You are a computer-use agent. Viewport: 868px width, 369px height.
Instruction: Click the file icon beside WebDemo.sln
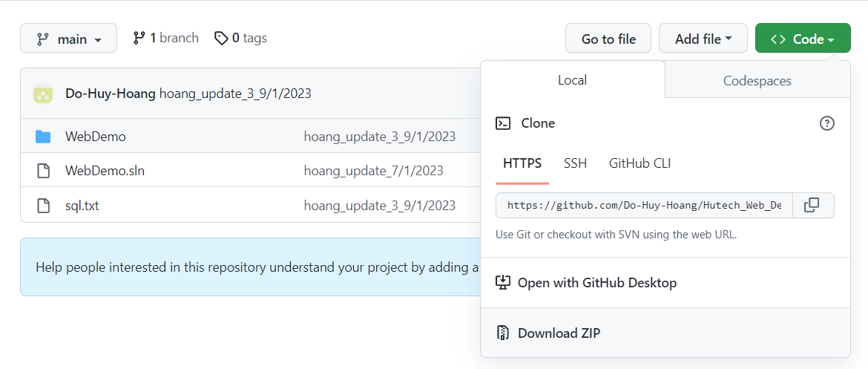(43, 171)
